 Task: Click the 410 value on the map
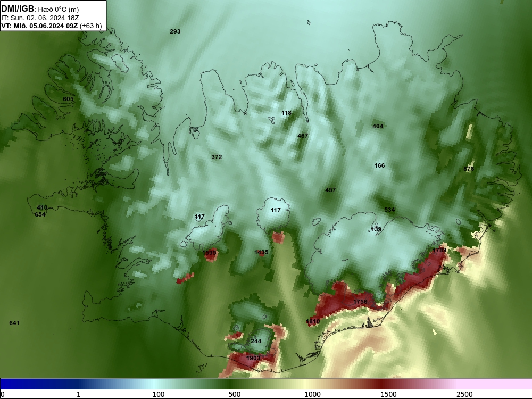click(42, 207)
